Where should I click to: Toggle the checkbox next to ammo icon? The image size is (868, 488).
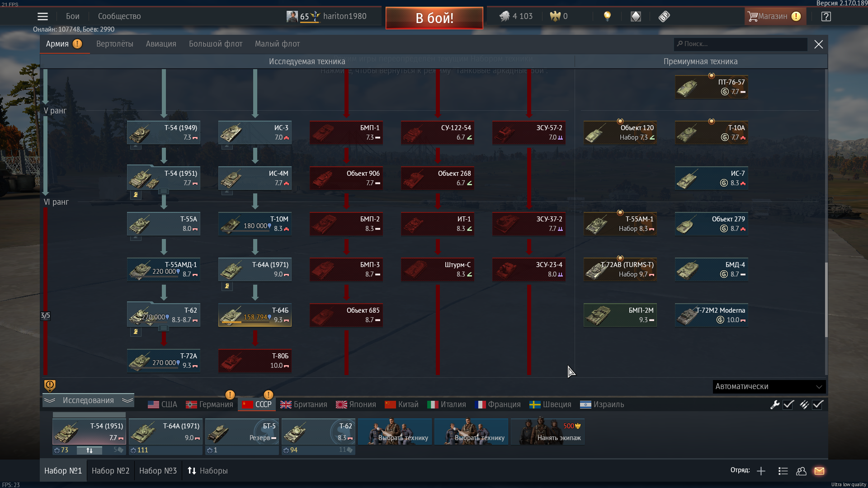pyautogui.click(x=817, y=405)
